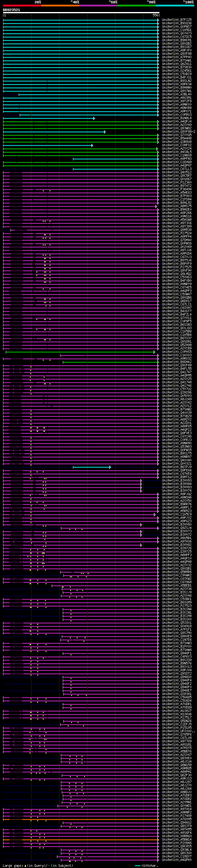This screenshot has height=868, width=197.
Task: Select the UniRef100_B5A4H8 entry
Action: click(177, 138)
